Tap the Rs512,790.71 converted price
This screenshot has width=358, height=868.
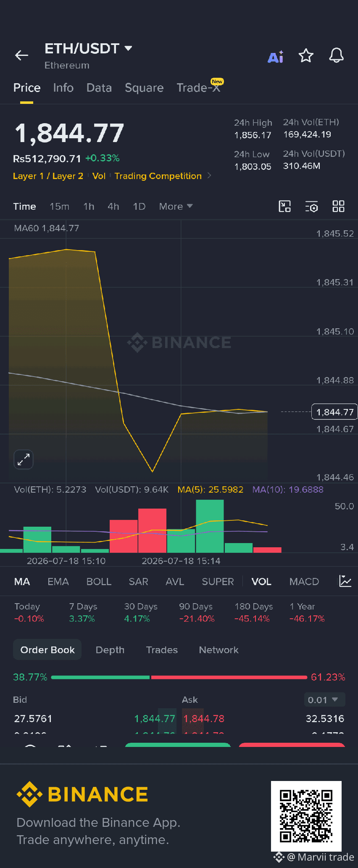47,158
